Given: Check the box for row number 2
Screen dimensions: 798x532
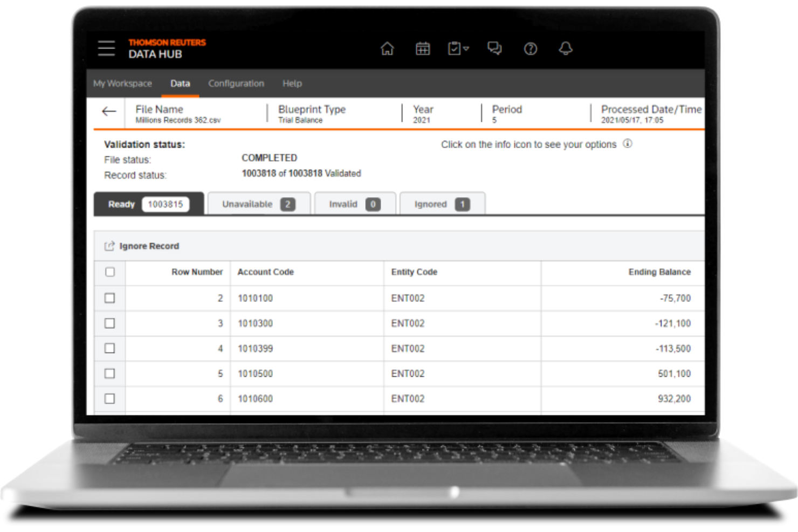Looking at the screenshot, I should (110, 298).
